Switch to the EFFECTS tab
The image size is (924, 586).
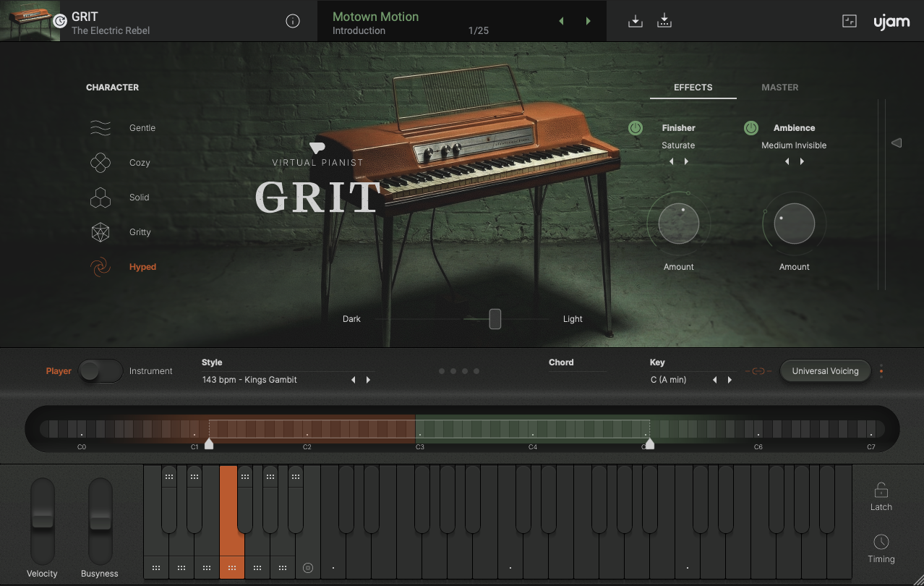click(x=693, y=88)
